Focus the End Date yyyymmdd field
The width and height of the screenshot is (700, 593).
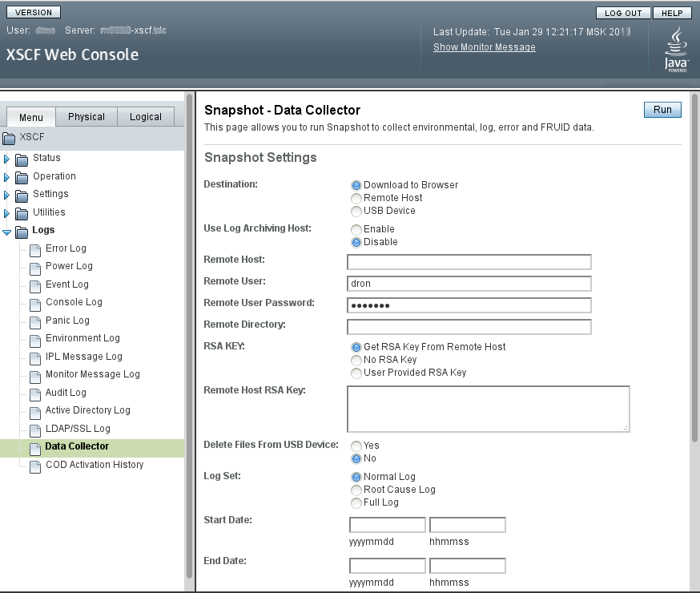pos(388,566)
